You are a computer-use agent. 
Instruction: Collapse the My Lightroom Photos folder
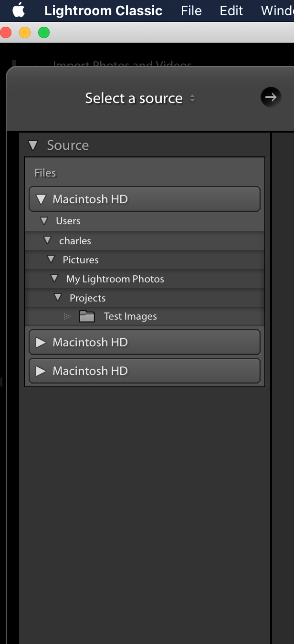pyautogui.click(x=54, y=279)
